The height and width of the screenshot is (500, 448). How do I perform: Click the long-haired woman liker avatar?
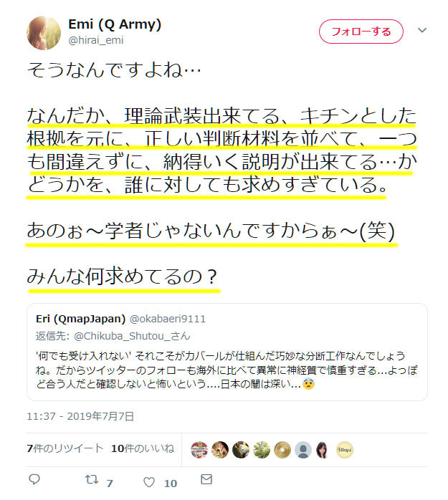(323, 450)
